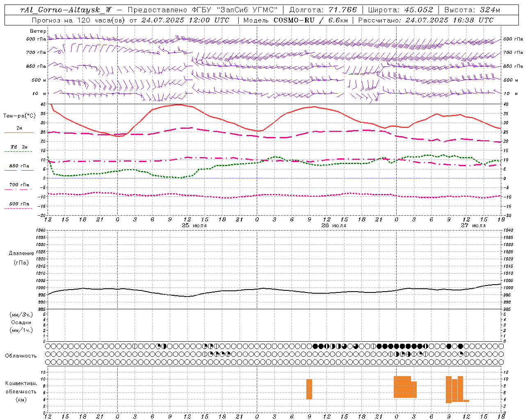
Task: Click the (мм/3ч.) precipitation unit label
Action: (21, 315)
